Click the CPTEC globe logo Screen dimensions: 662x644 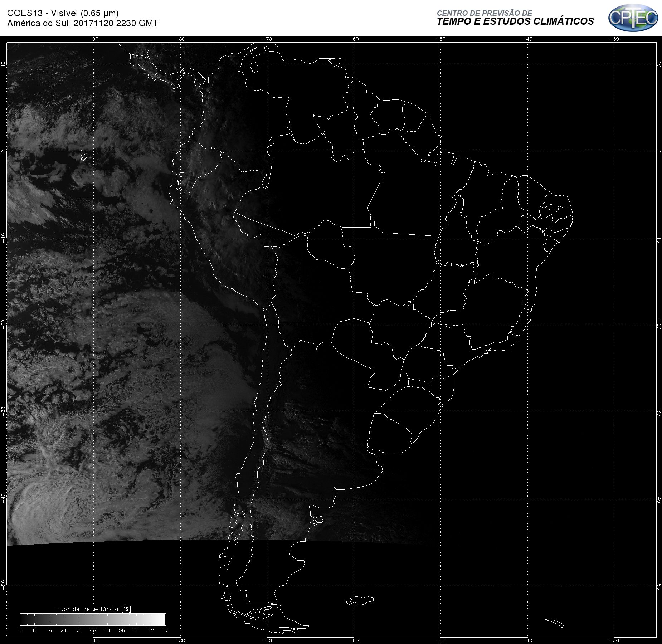click(x=633, y=18)
